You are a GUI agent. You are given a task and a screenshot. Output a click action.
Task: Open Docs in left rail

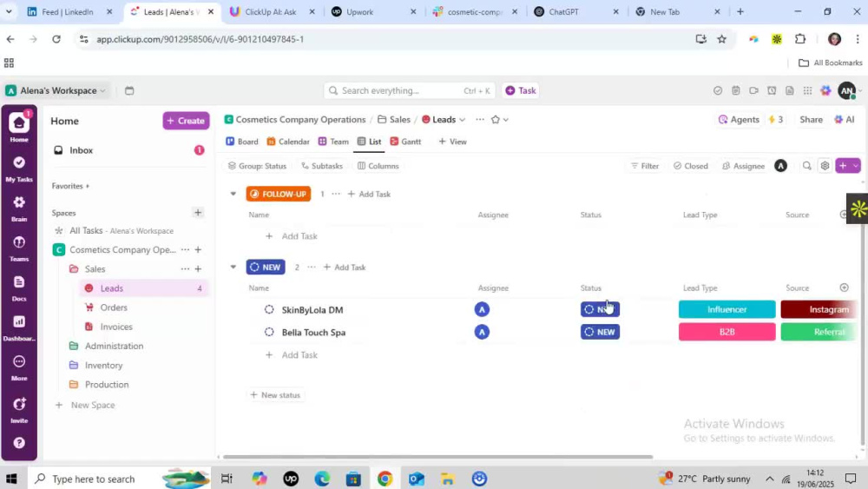coord(19,288)
